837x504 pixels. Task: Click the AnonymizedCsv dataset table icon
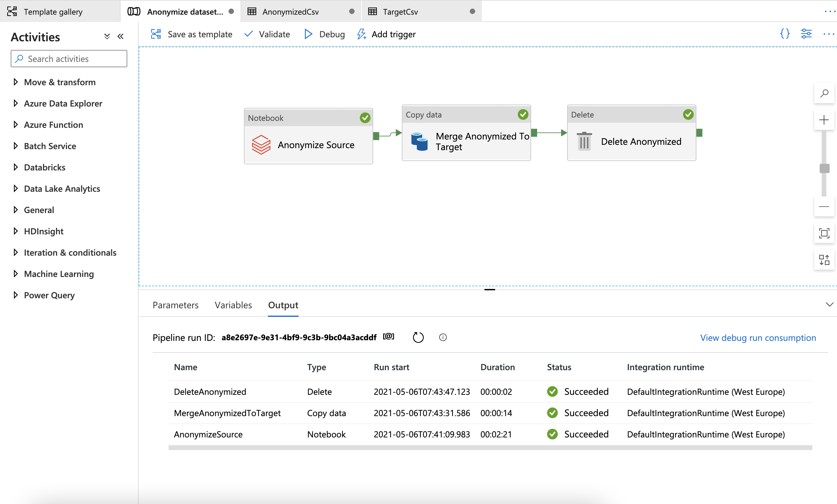tap(252, 12)
